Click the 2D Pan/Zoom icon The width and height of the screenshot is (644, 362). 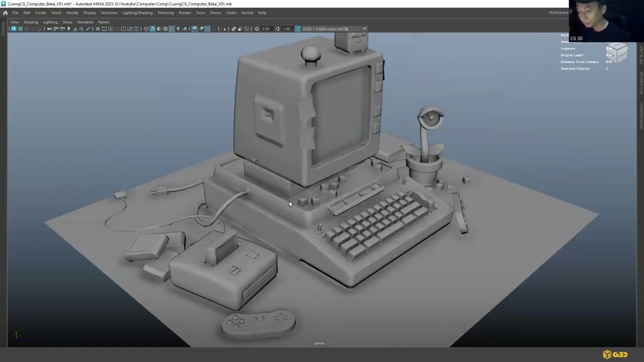(x=82, y=29)
